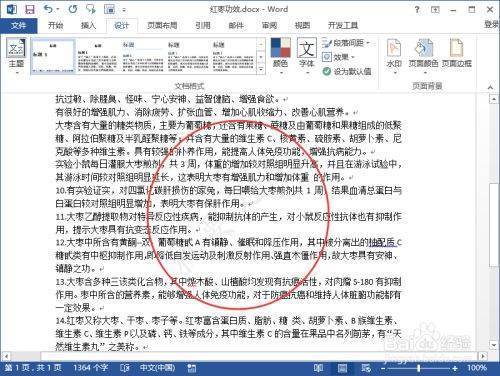Click the zoom slider handle
The width and height of the screenshot is (500, 376).
[419, 368]
